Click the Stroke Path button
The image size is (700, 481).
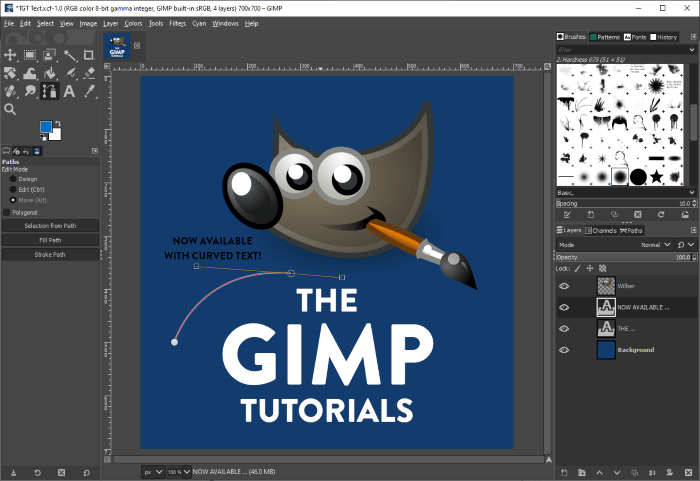[50, 255]
